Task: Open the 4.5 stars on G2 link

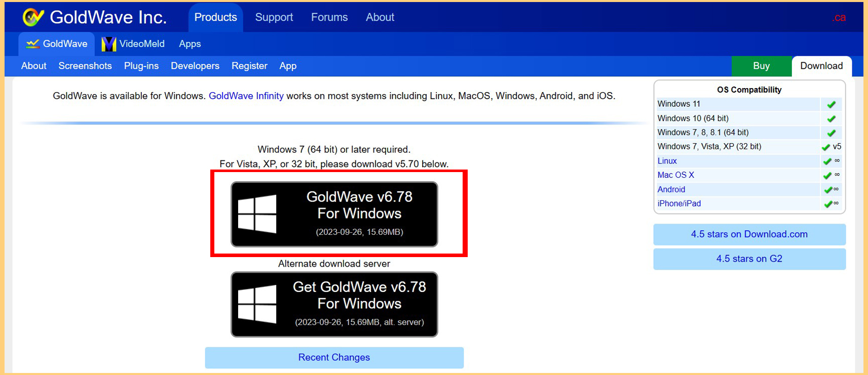Action: [749, 259]
